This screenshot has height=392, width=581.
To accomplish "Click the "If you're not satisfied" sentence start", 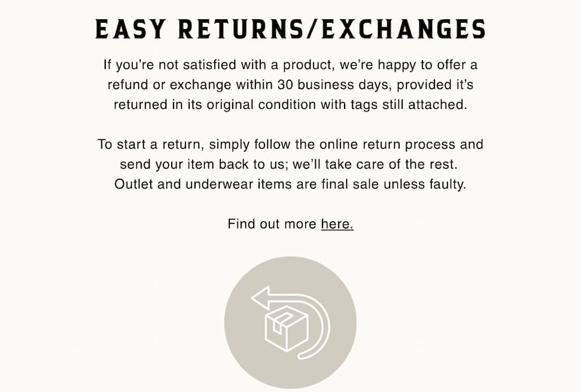I will (163, 65).
